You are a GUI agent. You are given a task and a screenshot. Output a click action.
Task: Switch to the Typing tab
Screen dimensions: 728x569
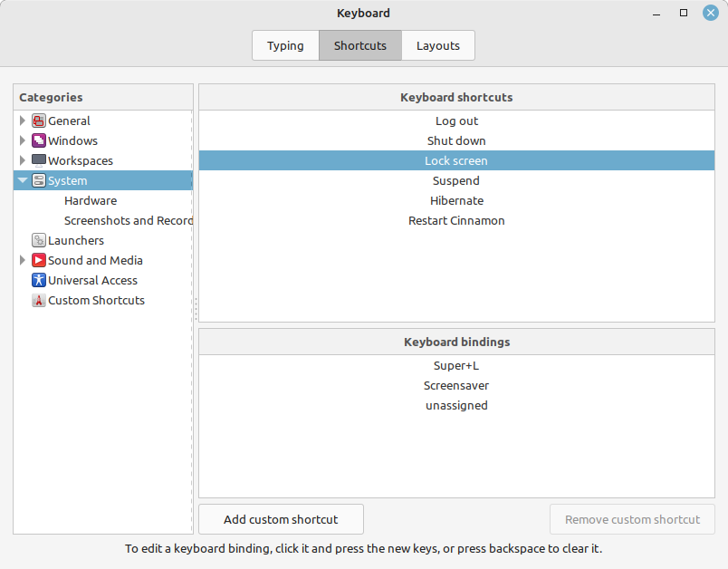click(285, 45)
